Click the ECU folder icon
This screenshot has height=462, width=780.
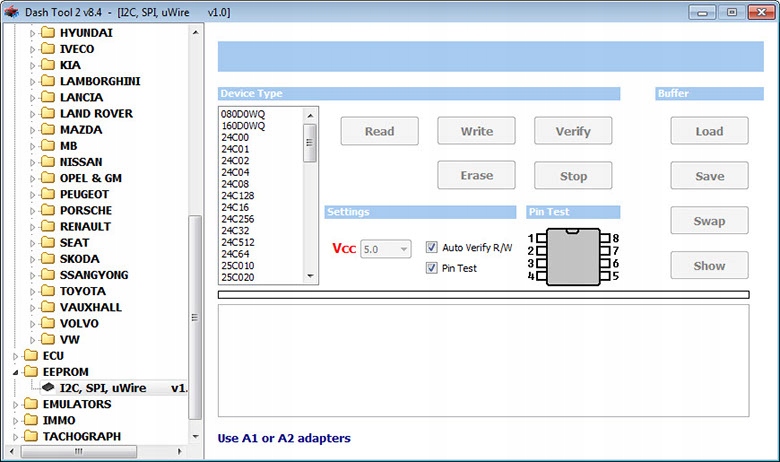pyautogui.click(x=31, y=356)
